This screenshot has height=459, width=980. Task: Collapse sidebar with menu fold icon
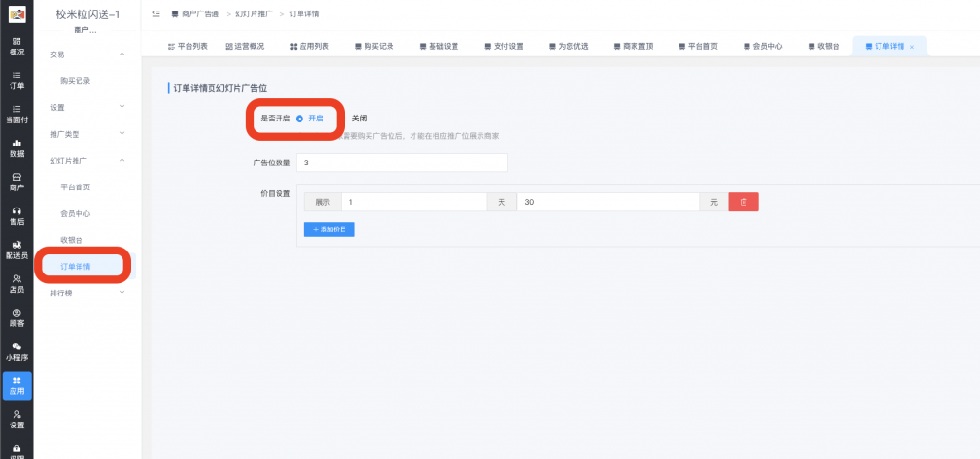coord(156,13)
